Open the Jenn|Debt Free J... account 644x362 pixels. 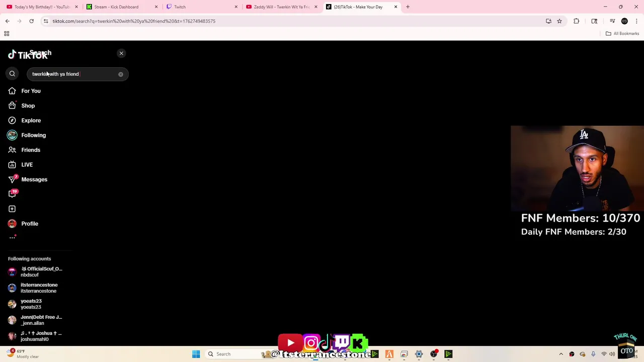[35, 320]
